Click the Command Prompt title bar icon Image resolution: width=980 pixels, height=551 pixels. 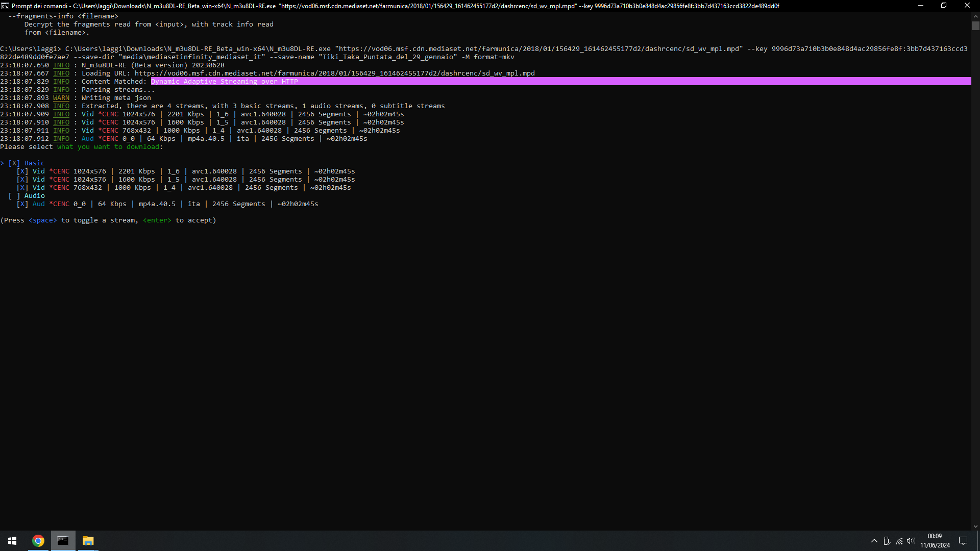pyautogui.click(x=5, y=6)
